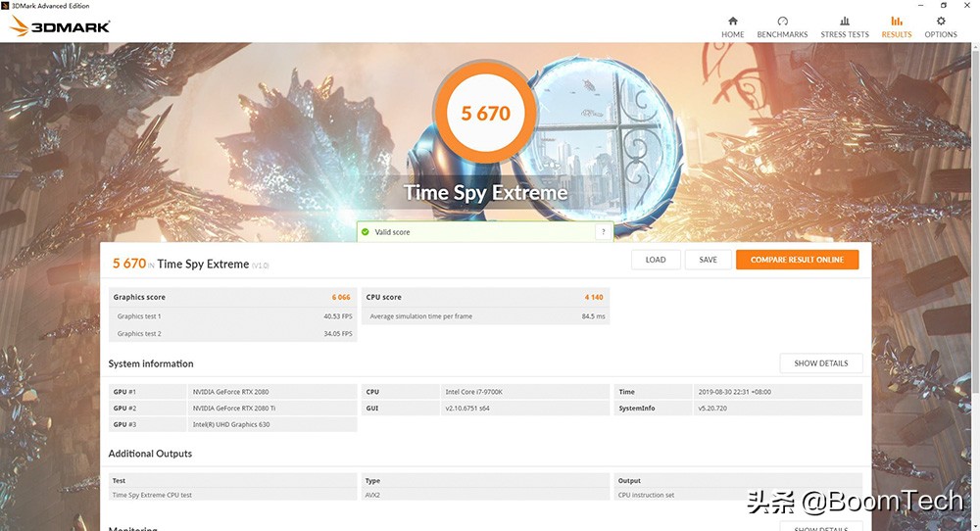This screenshot has width=980, height=531.
Task: Click the SAVE button
Action: tap(709, 260)
